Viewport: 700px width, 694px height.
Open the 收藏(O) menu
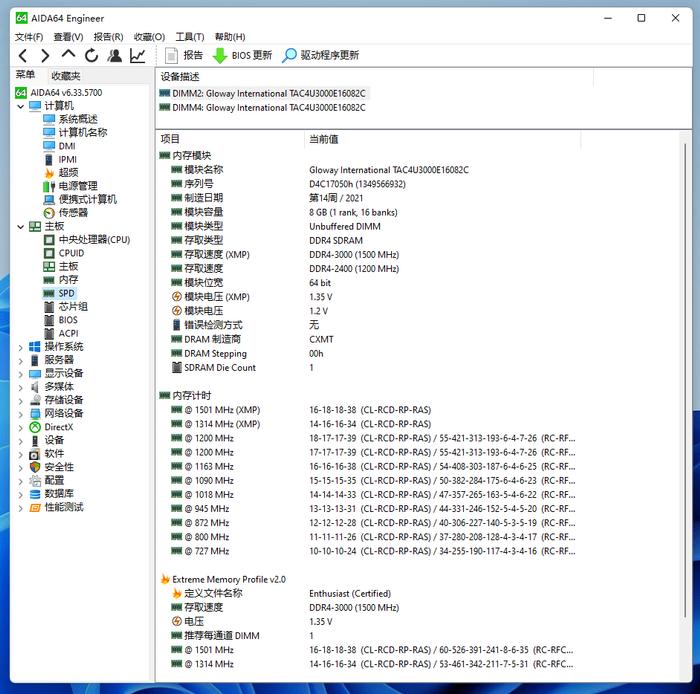tap(150, 37)
